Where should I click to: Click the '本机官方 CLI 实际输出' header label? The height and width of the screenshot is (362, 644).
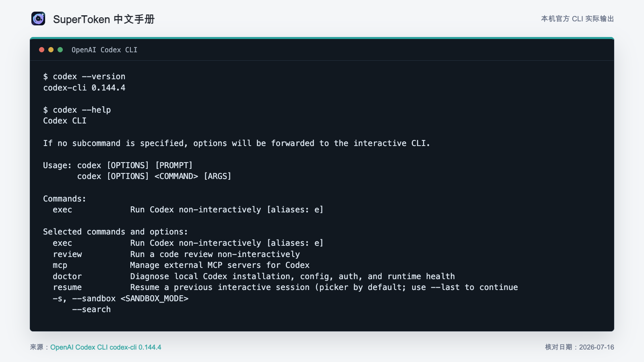[x=577, y=19]
